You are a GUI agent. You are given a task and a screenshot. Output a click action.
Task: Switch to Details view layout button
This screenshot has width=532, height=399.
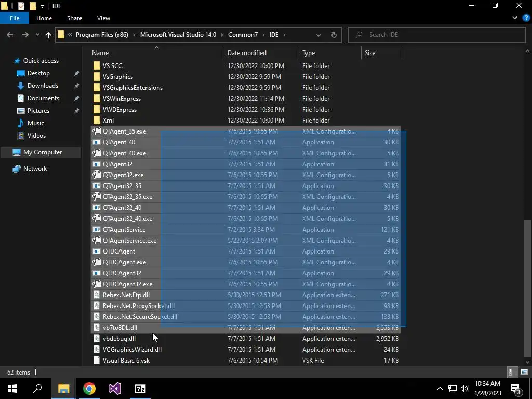[x=511, y=372]
